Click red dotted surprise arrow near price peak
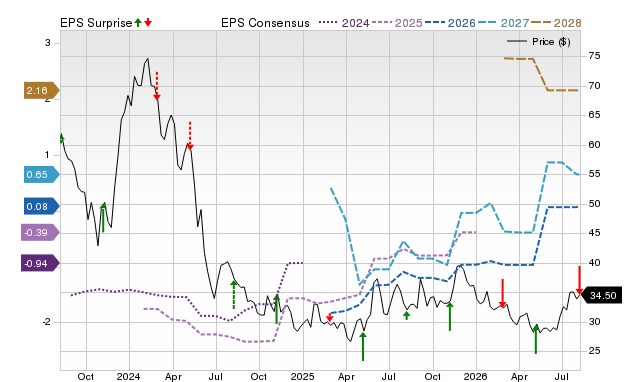 pyautogui.click(x=157, y=86)
